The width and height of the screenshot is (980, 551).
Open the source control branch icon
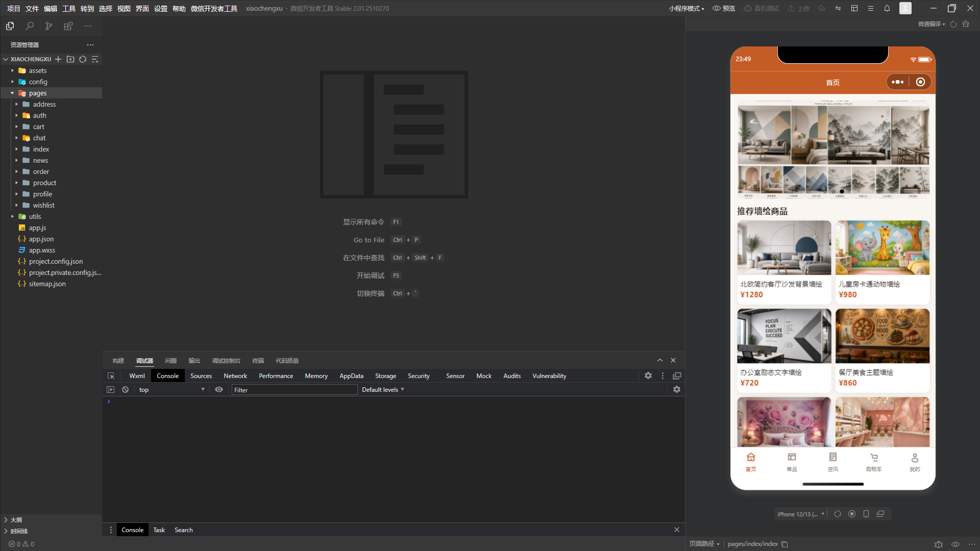pos(48,26)
